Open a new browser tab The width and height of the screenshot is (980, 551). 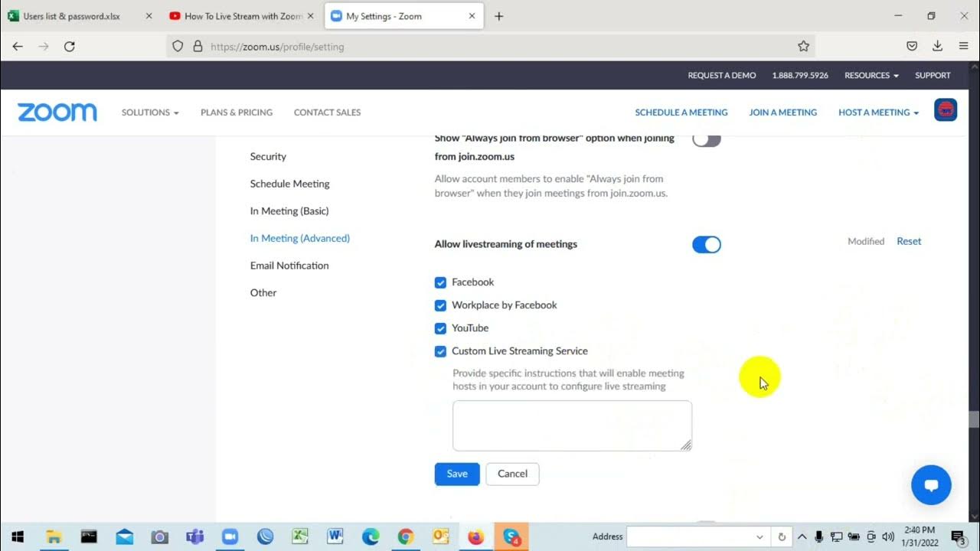pyautogui.click(x=498, y=16)
